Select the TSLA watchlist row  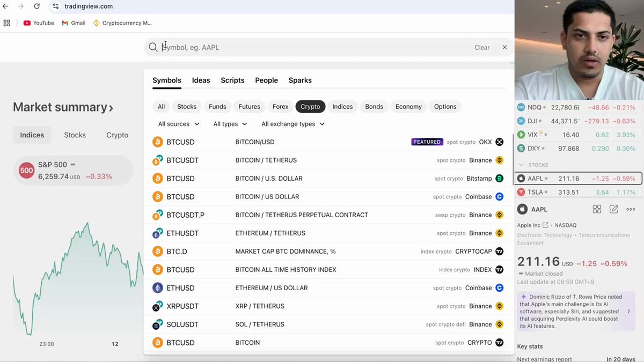click(579, 193)
